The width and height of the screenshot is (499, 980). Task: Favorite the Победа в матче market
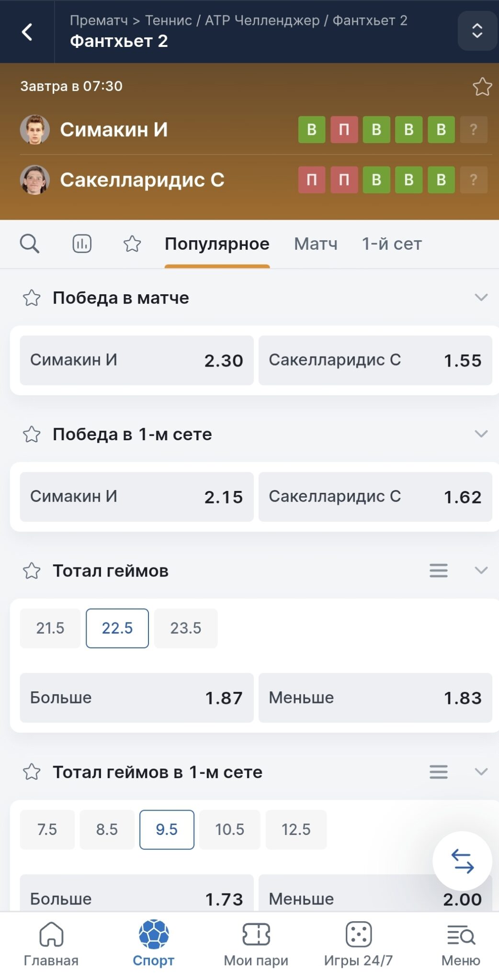pos(32,298)
